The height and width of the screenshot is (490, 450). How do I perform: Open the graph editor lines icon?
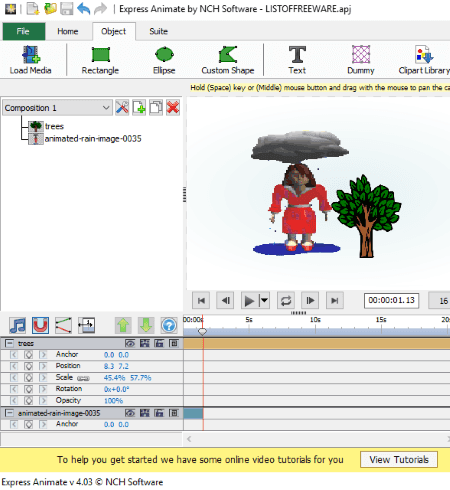click(x=63, y=325)
